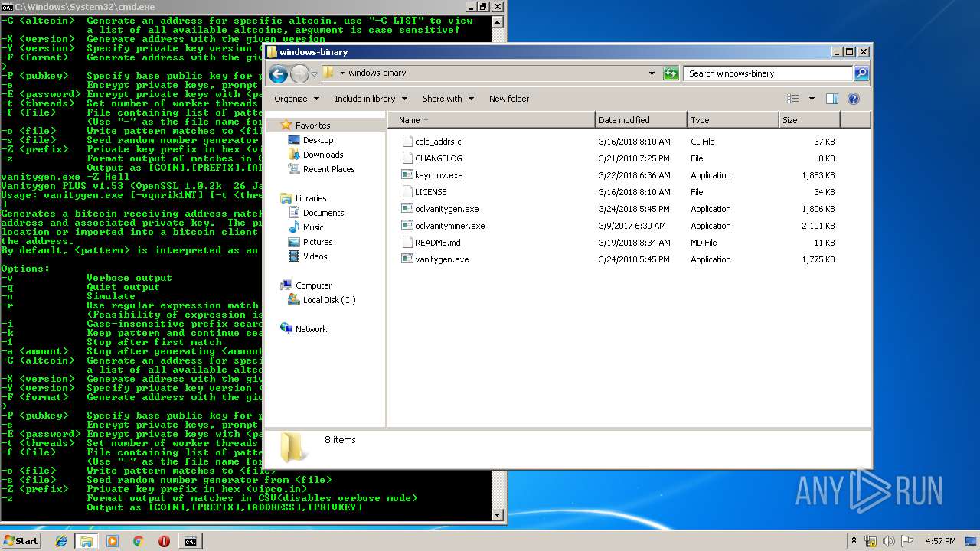Open the cmd.exe title bar system icon
Screen dimensions: 980x551
click(x=7, y=7)
